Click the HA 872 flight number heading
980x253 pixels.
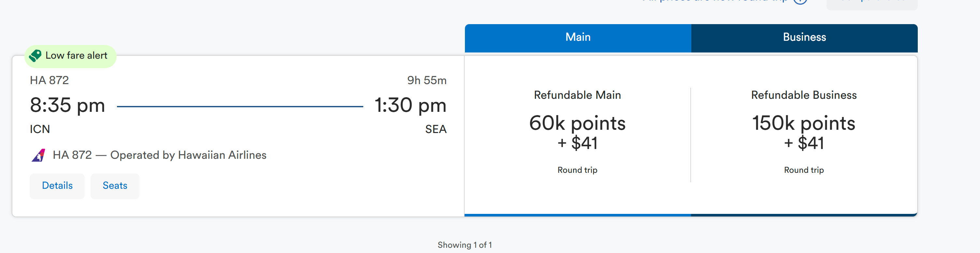[50, 80]
